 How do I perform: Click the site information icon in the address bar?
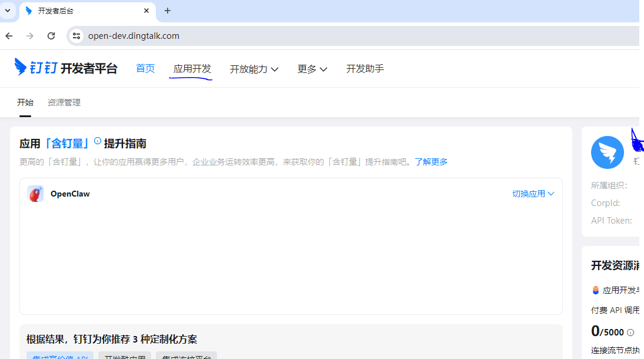click(x=76, y=35)
